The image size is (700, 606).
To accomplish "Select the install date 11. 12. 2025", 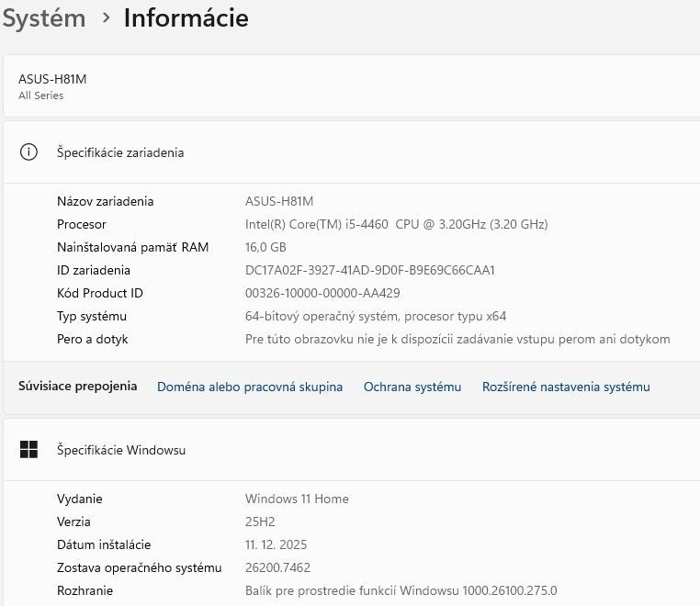I will point(276,544).
